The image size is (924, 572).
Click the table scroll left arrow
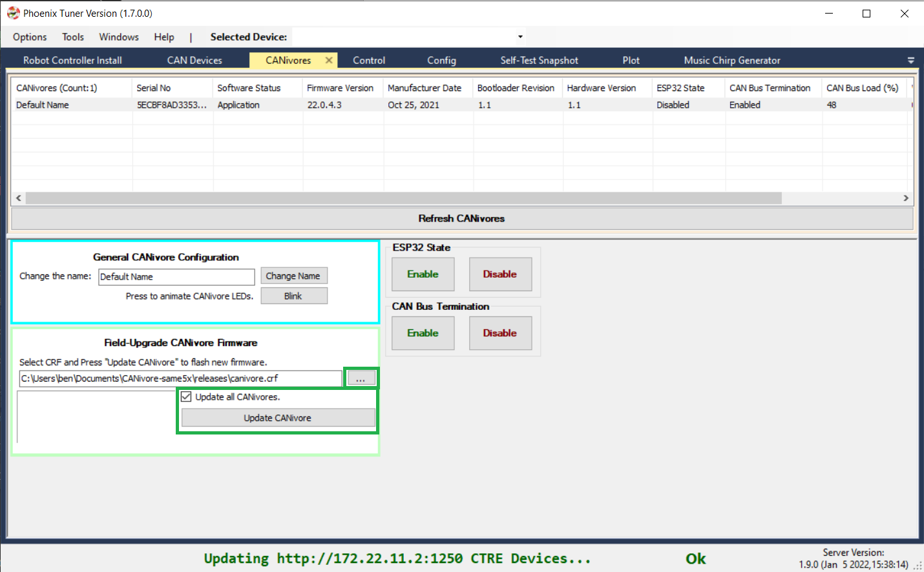(x=18, y=198)
